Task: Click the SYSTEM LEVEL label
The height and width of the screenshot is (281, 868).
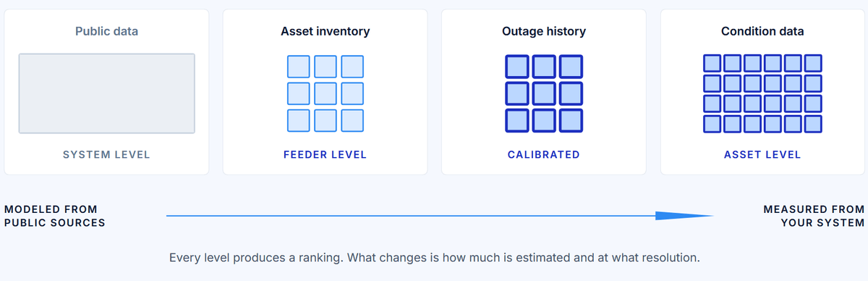Action: tap(106, 154)
